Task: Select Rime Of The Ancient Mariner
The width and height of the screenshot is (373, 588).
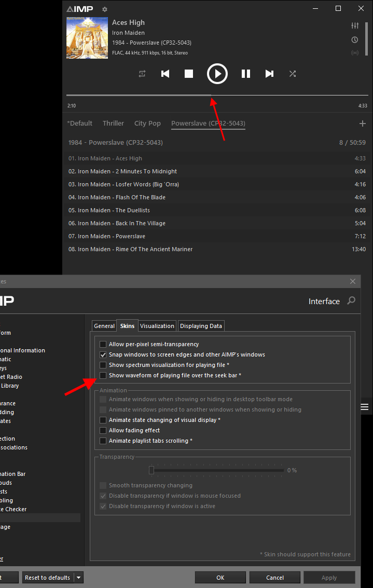Action: tap(217, 250)
